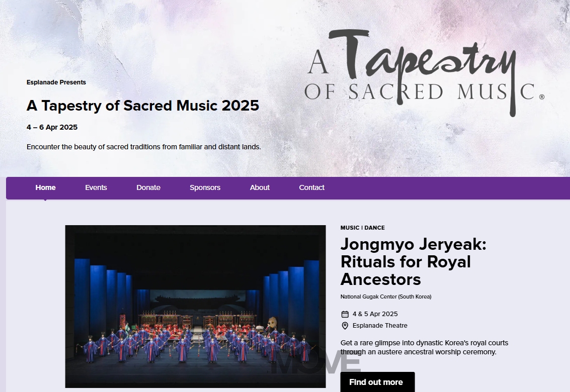Click the MUSIC category label
570x392 pixels.
pos(350,228)
